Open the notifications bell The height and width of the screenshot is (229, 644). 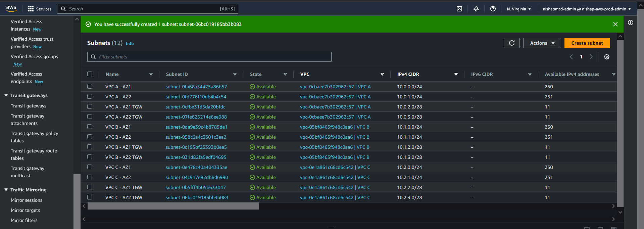(x=476, y=9)
